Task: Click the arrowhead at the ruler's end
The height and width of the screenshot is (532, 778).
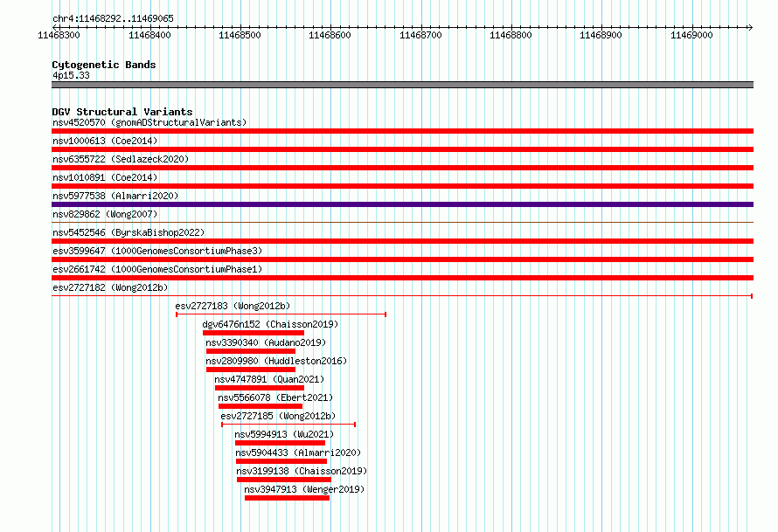Action: (x=751, y=27)
